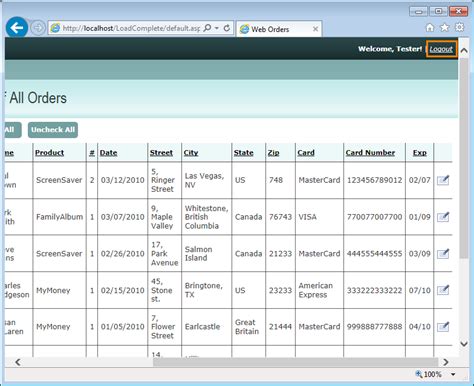Click the horizontal scrollbar right arrow

click(446, 362)
